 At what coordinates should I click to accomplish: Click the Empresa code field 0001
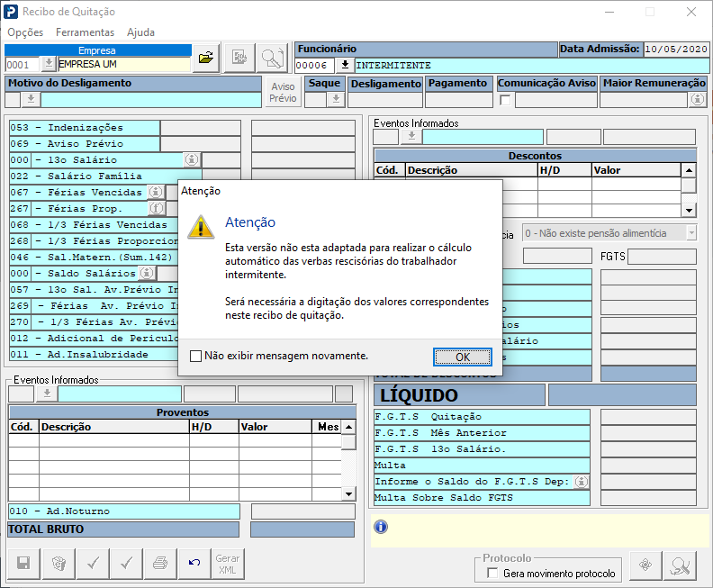(23, 65)
